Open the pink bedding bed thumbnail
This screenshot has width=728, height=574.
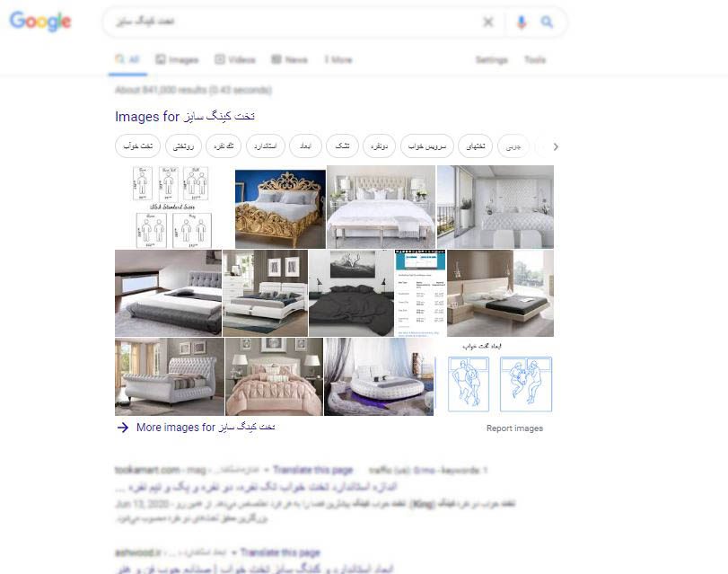[x=274, y=376]
